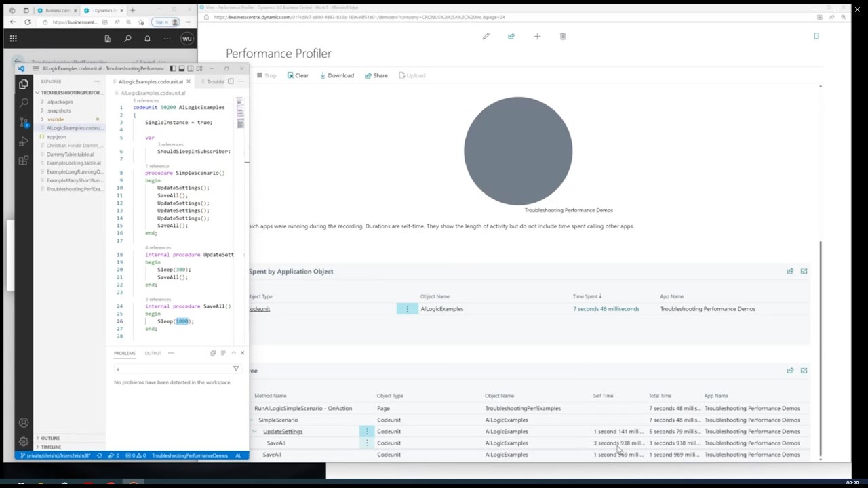Open VS Code Run and Debug view
The height and width of the screenshot is (488, 868).
click(24, 142)
